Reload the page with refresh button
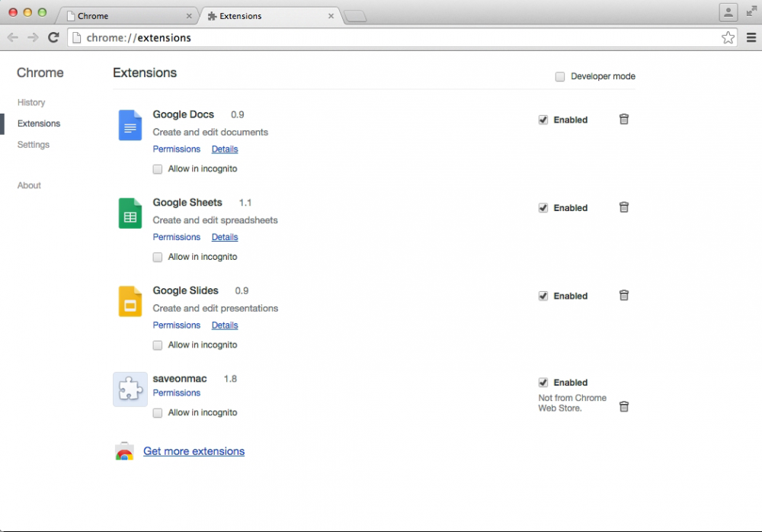 (53, 37)
